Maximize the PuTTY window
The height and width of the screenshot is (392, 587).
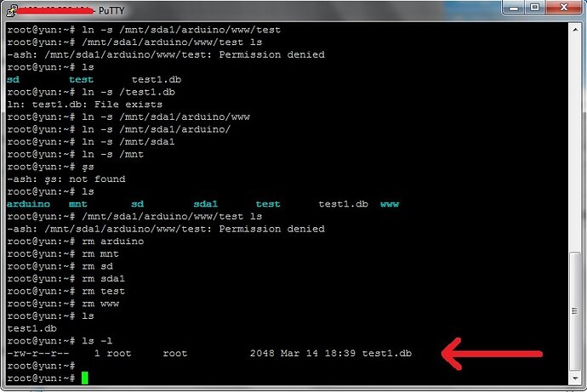(x=535, y=8)
